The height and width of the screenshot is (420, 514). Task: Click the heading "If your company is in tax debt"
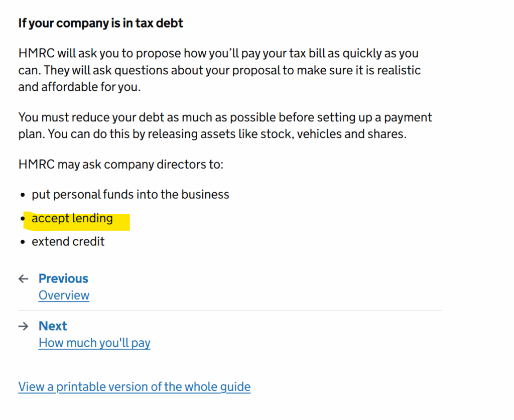click(x=100, y=24)
